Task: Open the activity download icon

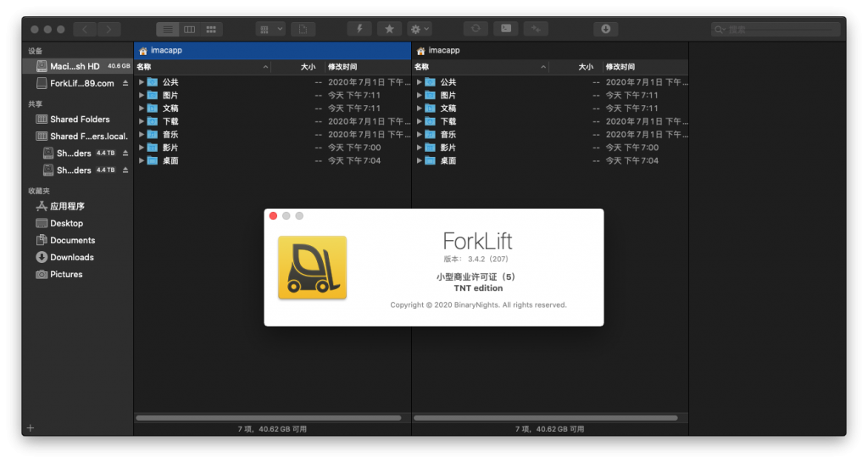Action: pyautogui.click(x=605, y=29)
